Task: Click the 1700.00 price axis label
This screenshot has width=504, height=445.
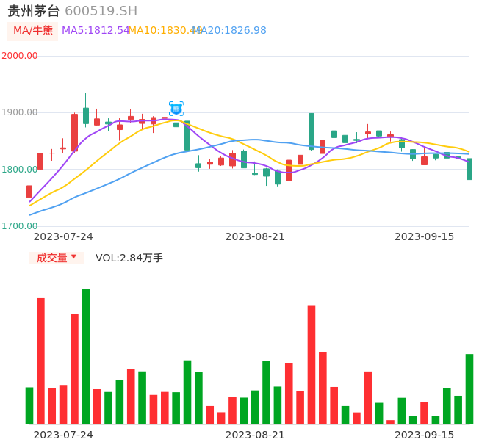Action: (x=19, y=226)
